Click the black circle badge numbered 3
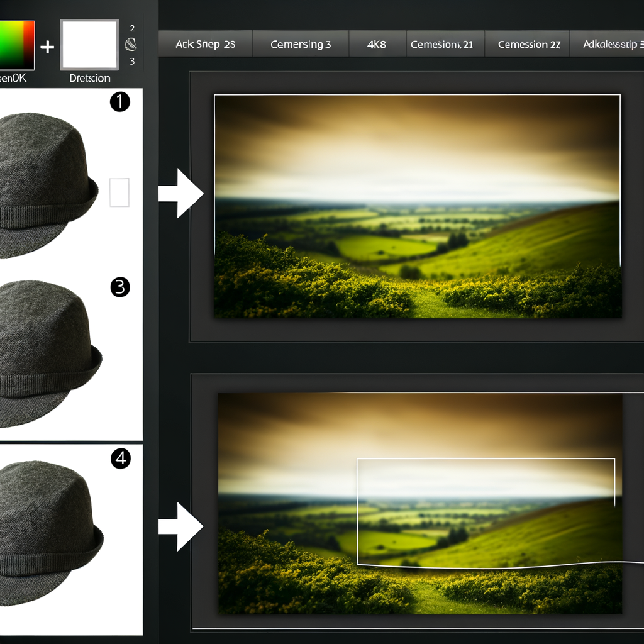This screenshot has width=644, height=644. pyautogui.click(x=119, y=287)
